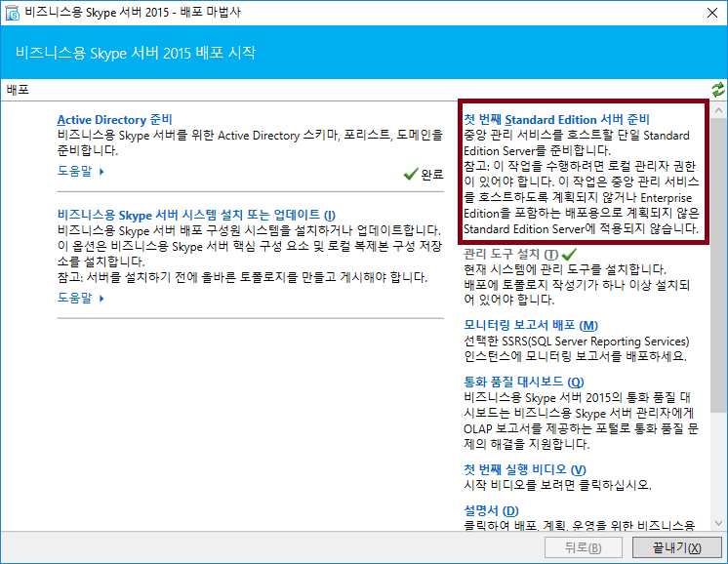Close the 배포 마법사 window
Viewport: 728px width, 564px height.
(712, 13)
